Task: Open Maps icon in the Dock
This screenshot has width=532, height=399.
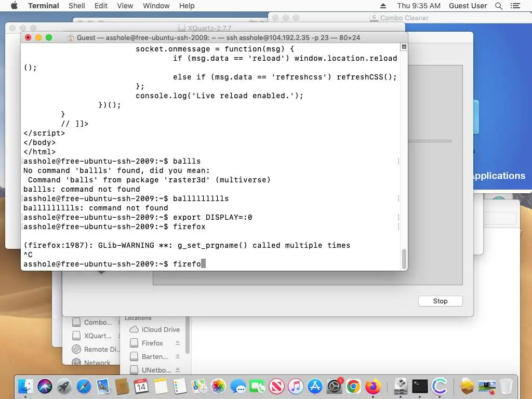Action: coord(199,386)
